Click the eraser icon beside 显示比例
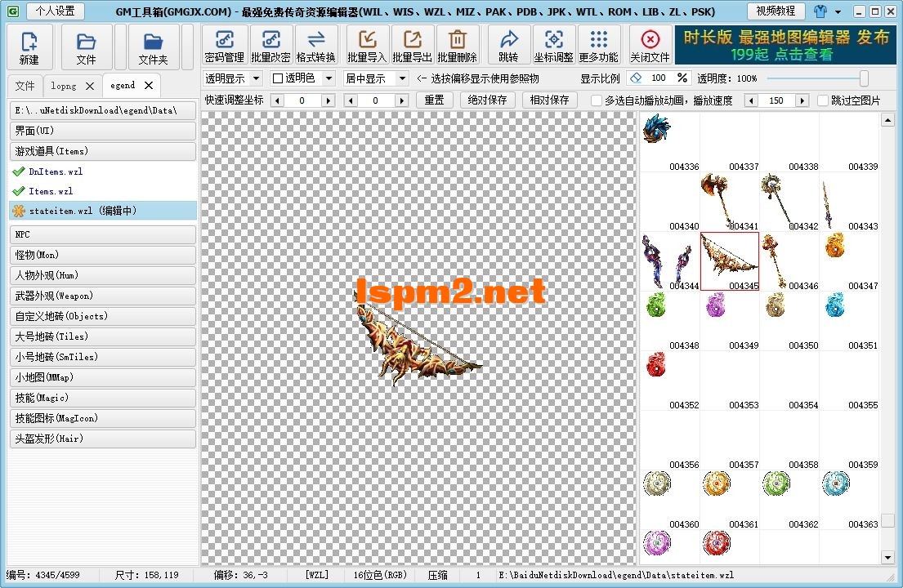Screen dimensions: 903x588 pos(636,78)
